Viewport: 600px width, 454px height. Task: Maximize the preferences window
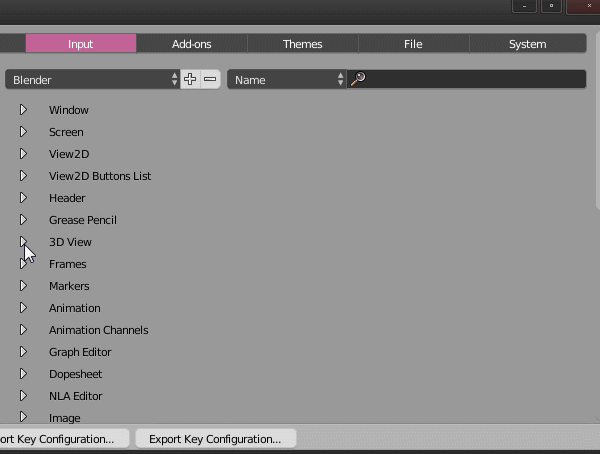point(551,6)
